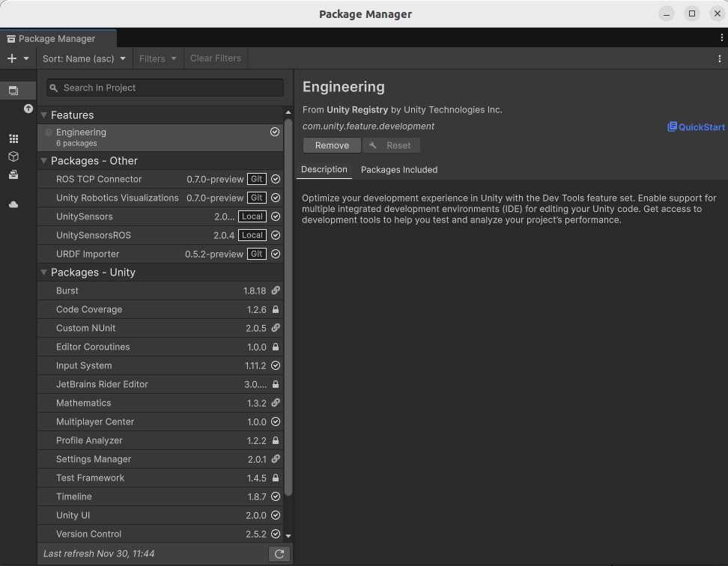728x566 pixels.
Task: Open the Sort: Name (asc) dropdown
Action: tap(84, 58)
